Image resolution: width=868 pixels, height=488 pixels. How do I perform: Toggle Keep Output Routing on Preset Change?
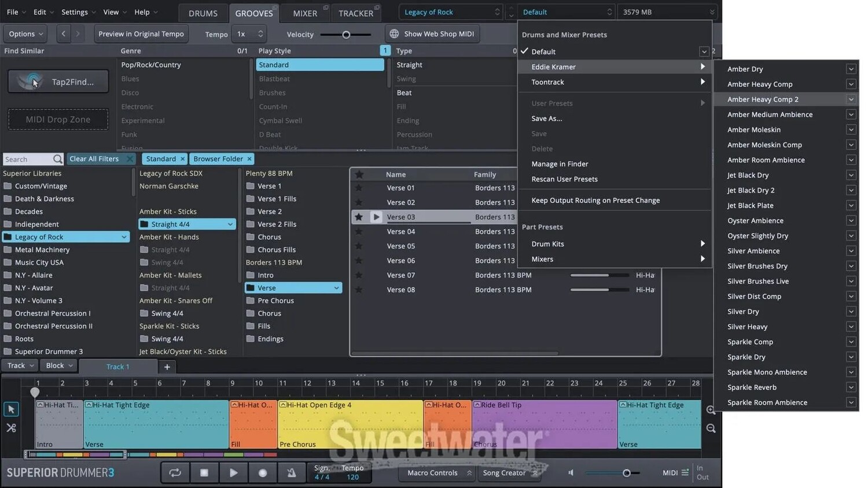(x=595, y=200)
